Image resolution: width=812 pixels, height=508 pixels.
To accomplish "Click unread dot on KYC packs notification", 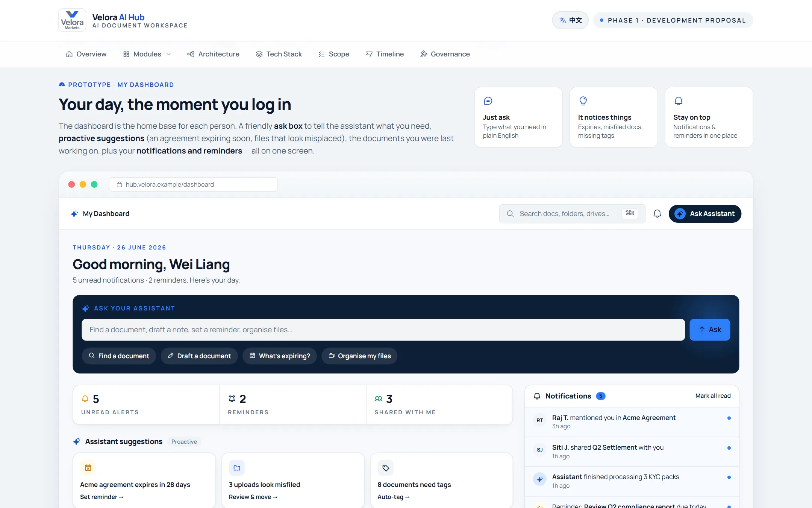I will tap(729, 477).
